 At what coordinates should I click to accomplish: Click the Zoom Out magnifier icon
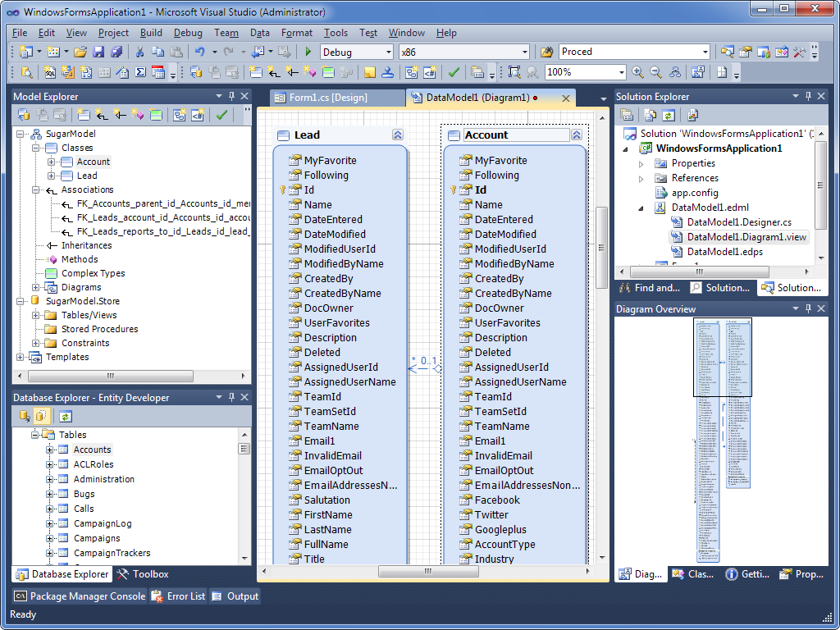(655, 72)
